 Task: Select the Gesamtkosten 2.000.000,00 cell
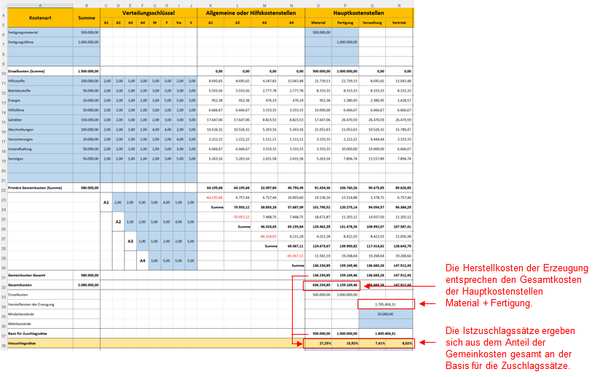[86, 285]
